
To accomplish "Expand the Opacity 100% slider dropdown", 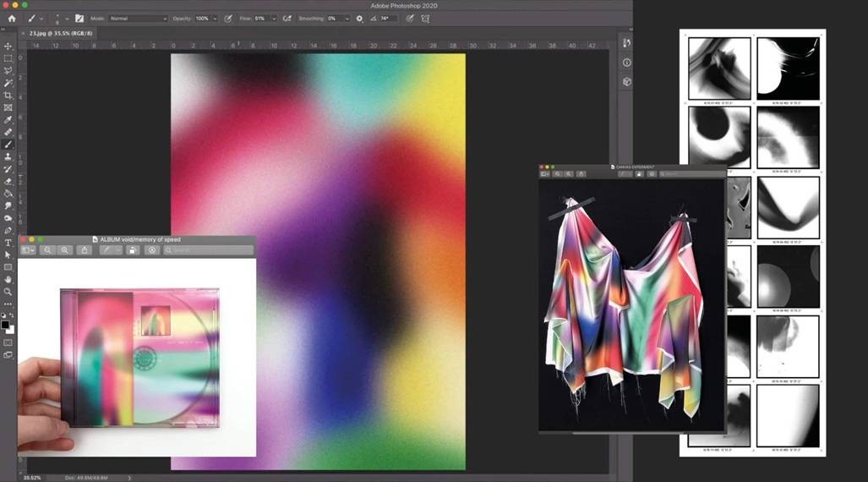I will (x=215, y=18).
